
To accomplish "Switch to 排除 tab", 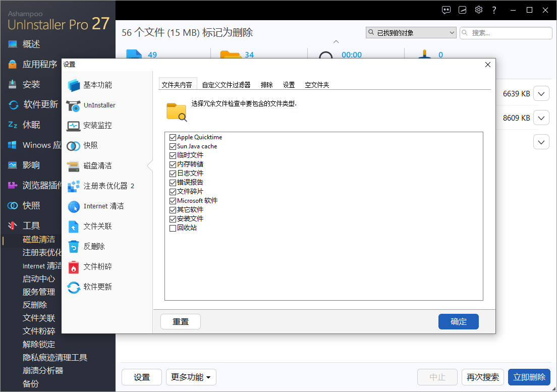I will pos(267,85).
